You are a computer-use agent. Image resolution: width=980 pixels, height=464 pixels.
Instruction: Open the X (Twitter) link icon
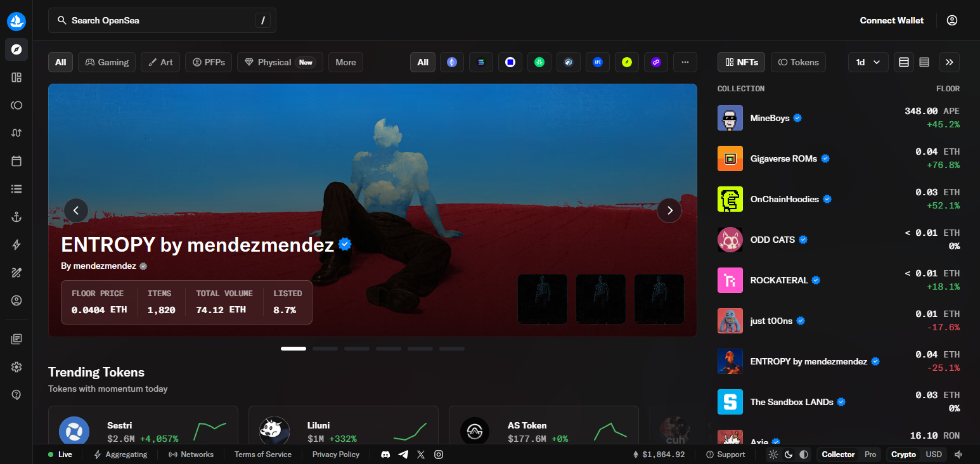click(x=421, y=454)
